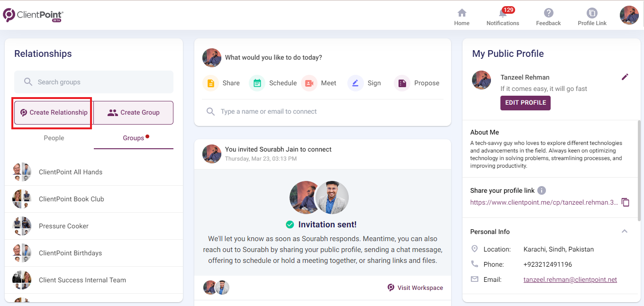Click the Propose document icon
The image size is (644, 306).
[x=402, y=83]
